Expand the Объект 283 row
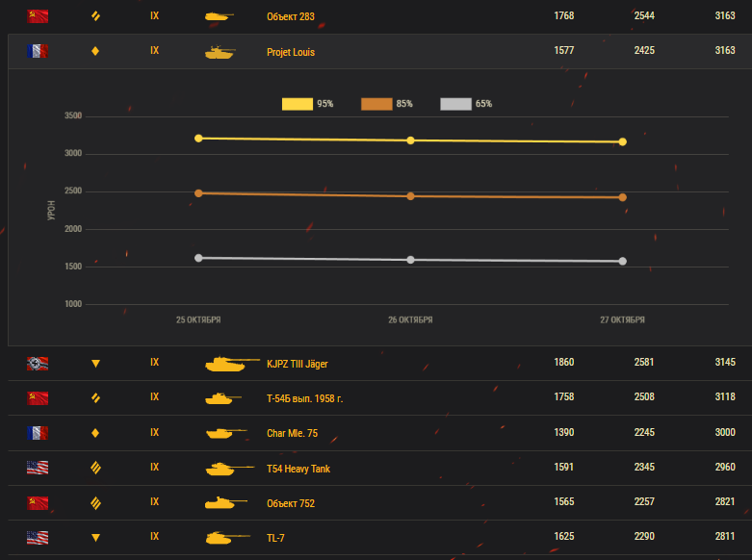Screen dimensions: 752x560 tap(379, 16)
